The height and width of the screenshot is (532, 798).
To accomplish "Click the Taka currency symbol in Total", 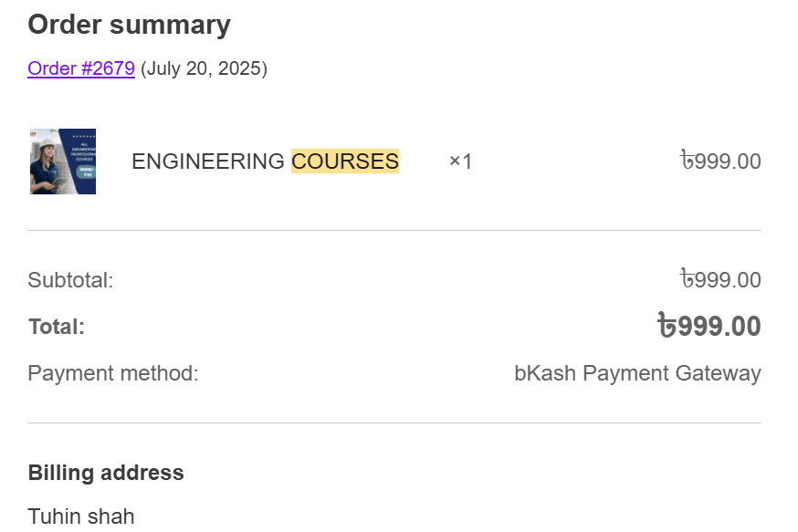I will point(667,325).
